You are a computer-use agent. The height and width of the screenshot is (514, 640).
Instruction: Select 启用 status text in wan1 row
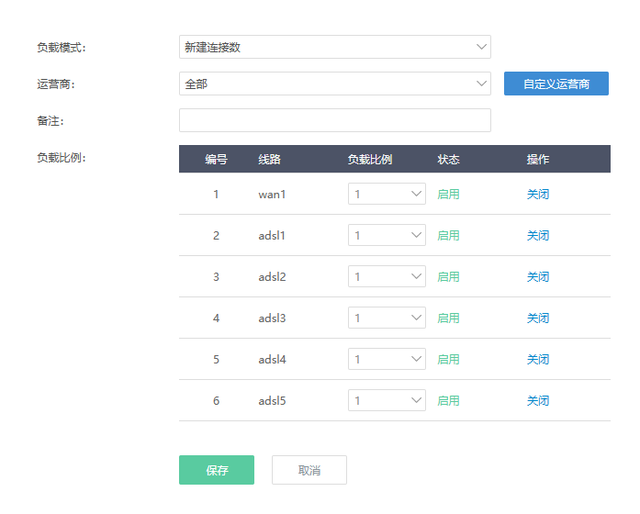coord(448,194)
